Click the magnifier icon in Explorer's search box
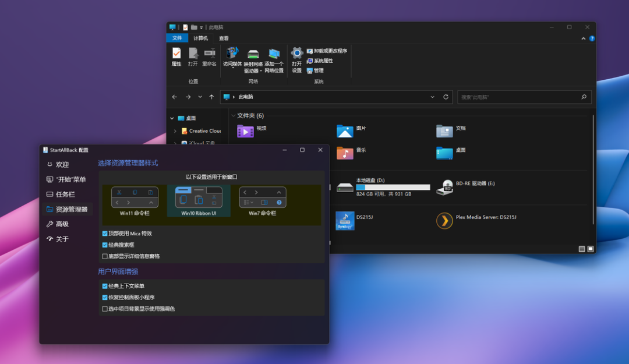This screenshot has width=629, height=364. pos(584,97)
